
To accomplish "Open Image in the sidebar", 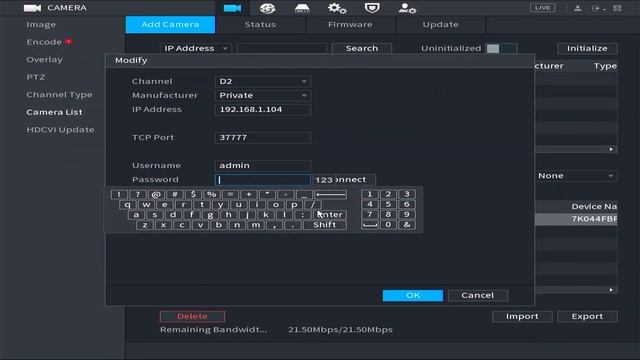I will click(41, 24).
